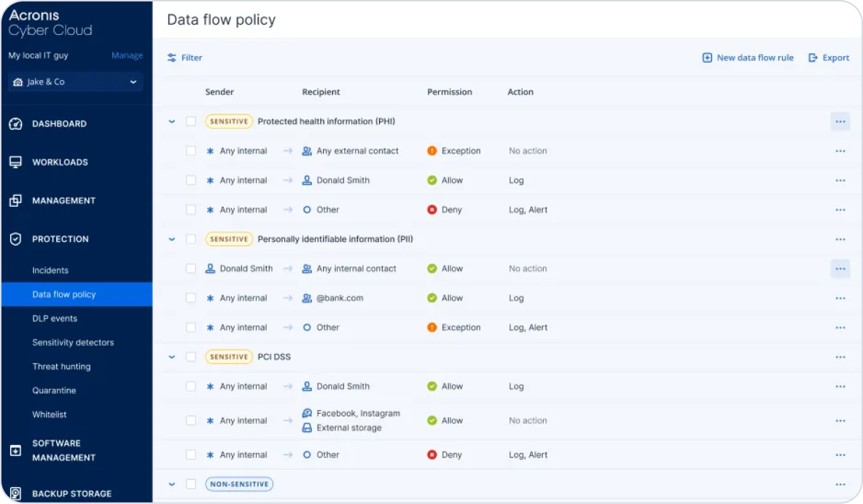Screen dimensions: 863x504
Task: Click the Backup Storage icon
Action: [15, 494]
